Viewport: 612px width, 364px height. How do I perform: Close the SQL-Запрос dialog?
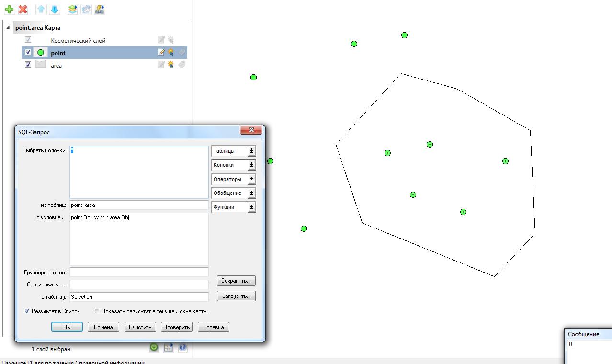point(251,130)
